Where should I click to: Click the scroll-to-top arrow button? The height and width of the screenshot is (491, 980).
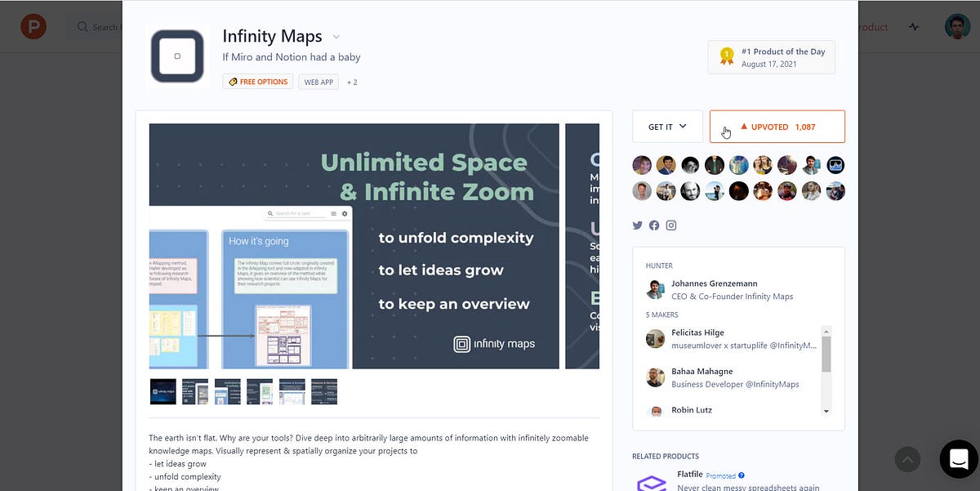(907, 459)
